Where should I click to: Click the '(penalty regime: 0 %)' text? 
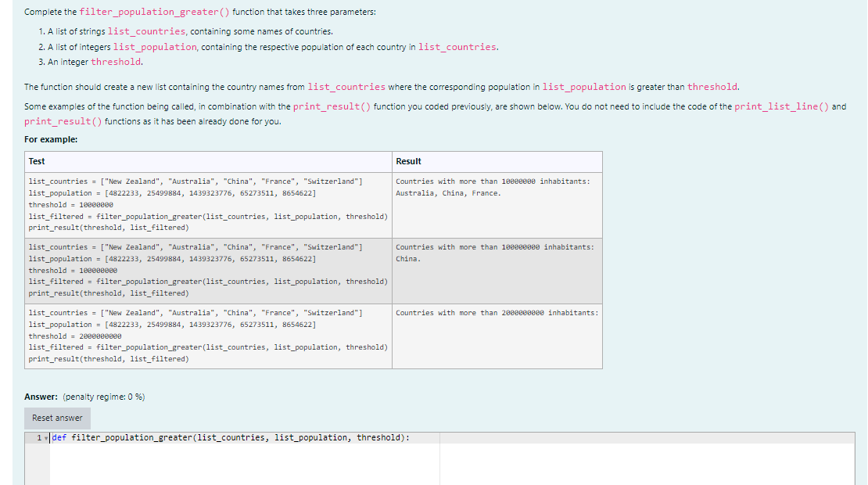(104, 397)
